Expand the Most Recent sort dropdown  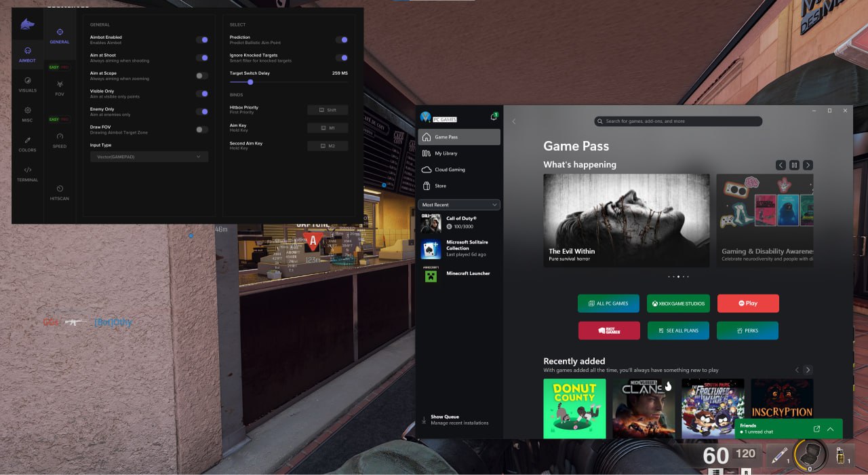pyautogui.click(x=459, y=204)
